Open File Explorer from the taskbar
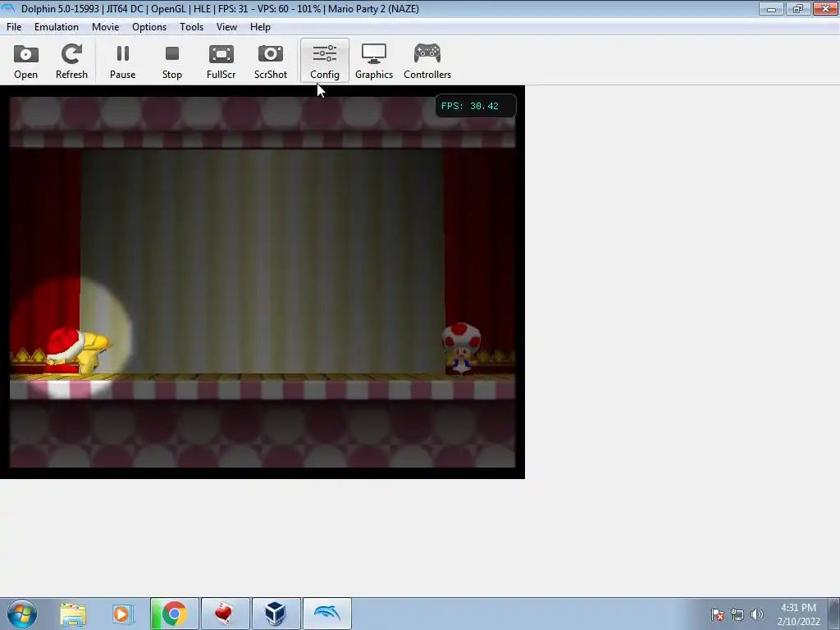 [73, 614]
